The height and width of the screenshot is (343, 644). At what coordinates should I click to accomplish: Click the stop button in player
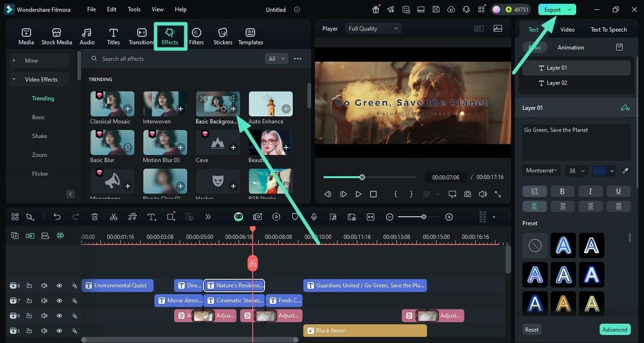(374, 194)
